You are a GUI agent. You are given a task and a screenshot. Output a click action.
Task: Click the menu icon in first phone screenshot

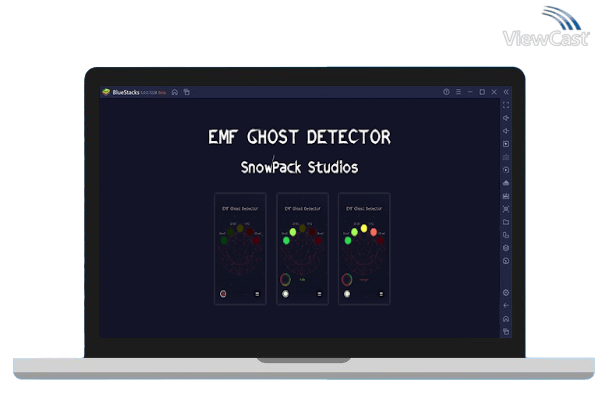pyautogui.click(x=257, y=294)
